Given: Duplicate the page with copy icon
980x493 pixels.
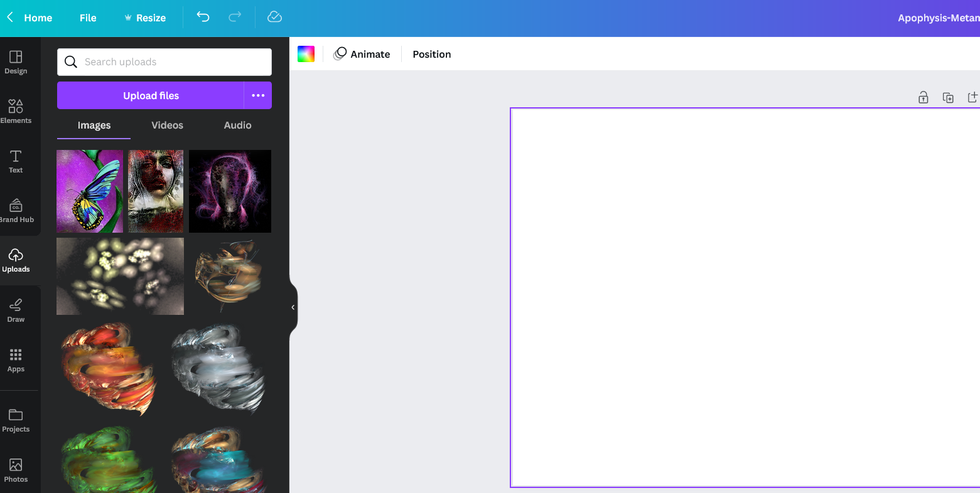Looking at the screenshot, I should click(x=948, y=97).
